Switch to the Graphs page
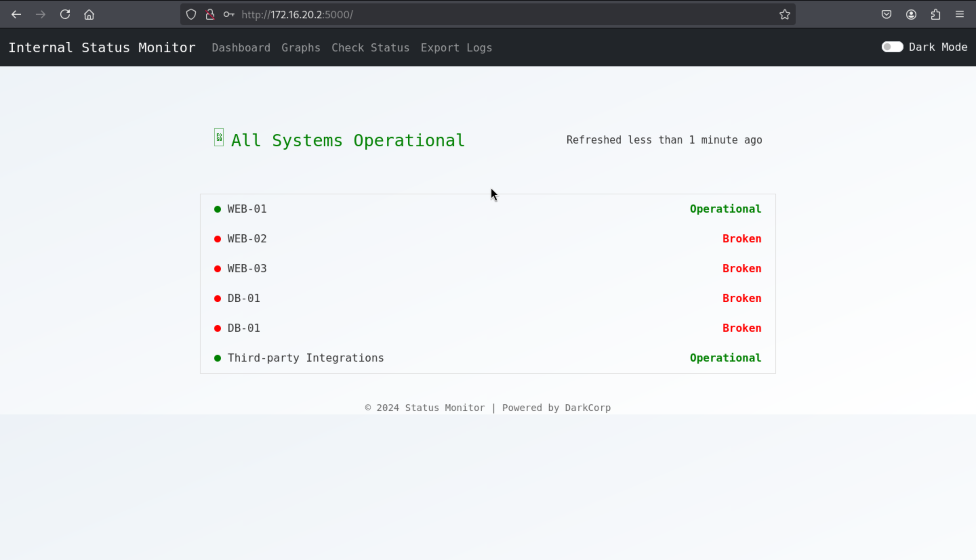 tap(301, 48)
